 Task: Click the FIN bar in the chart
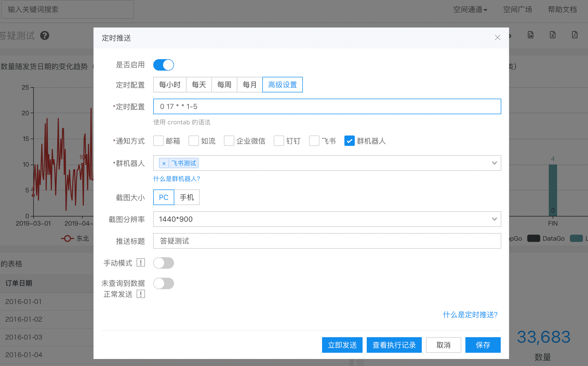click(x=553, y=190)
